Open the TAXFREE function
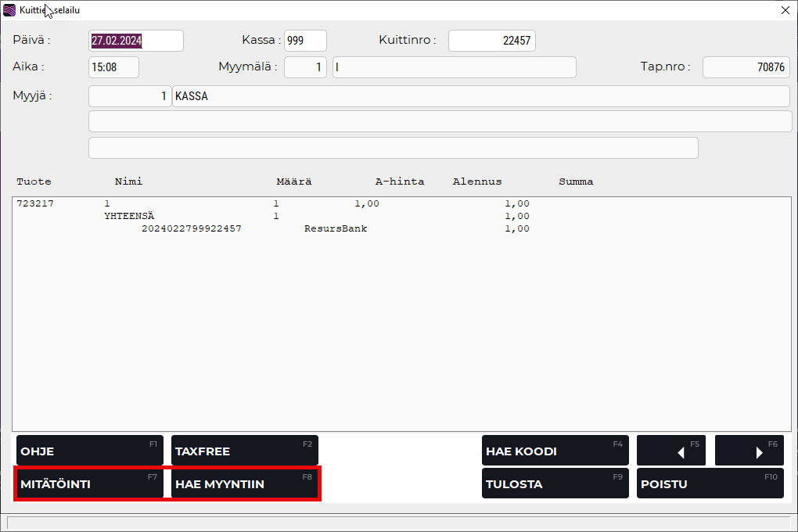Viewport: 798px width, 532px height. tap(244, 451)
